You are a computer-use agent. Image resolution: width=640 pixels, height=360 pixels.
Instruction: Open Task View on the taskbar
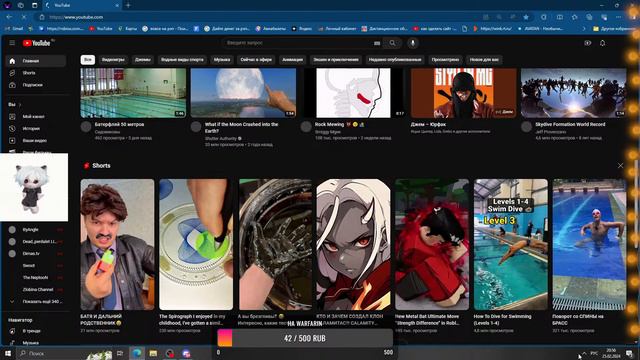click(120, 353)
